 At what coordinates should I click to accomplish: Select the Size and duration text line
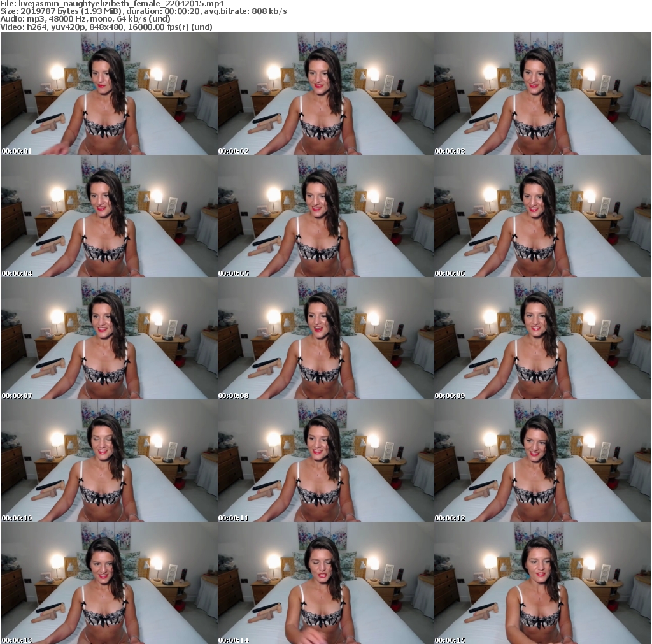143,11
